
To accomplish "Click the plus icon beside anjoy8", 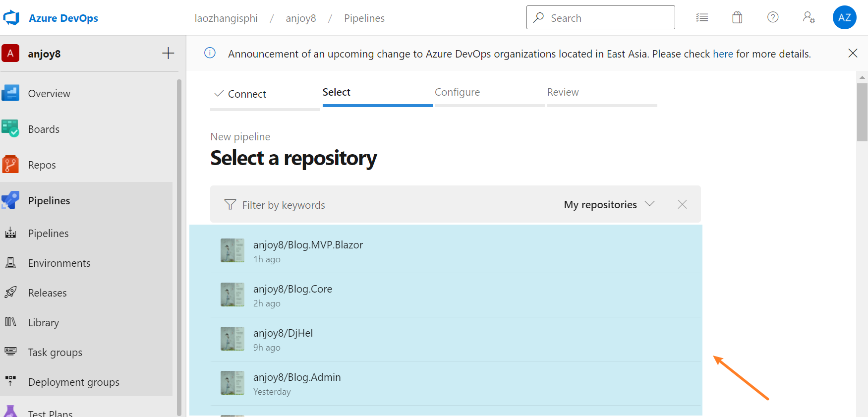I will 168,53.
